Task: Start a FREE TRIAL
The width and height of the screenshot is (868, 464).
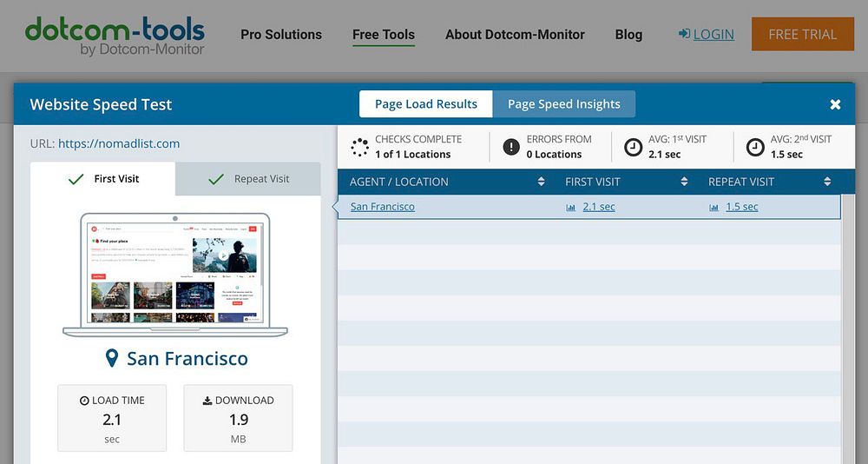Action: [803, 34]
